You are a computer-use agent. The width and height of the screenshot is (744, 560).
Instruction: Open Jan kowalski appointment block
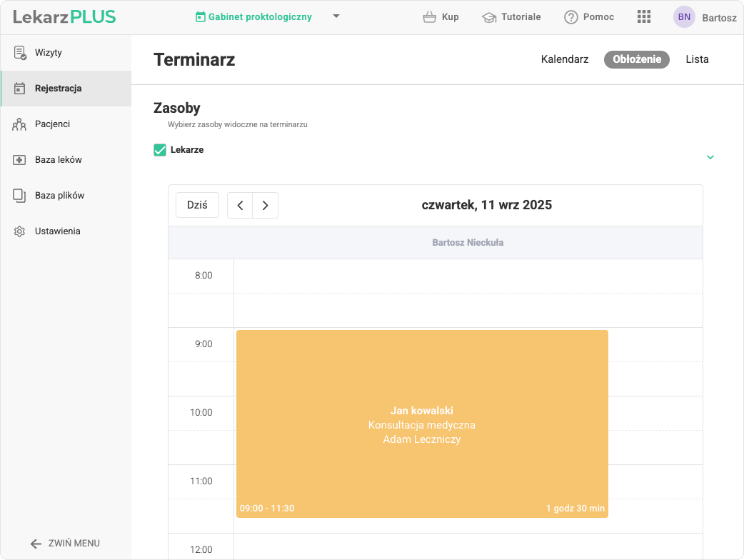click(422, 424)
